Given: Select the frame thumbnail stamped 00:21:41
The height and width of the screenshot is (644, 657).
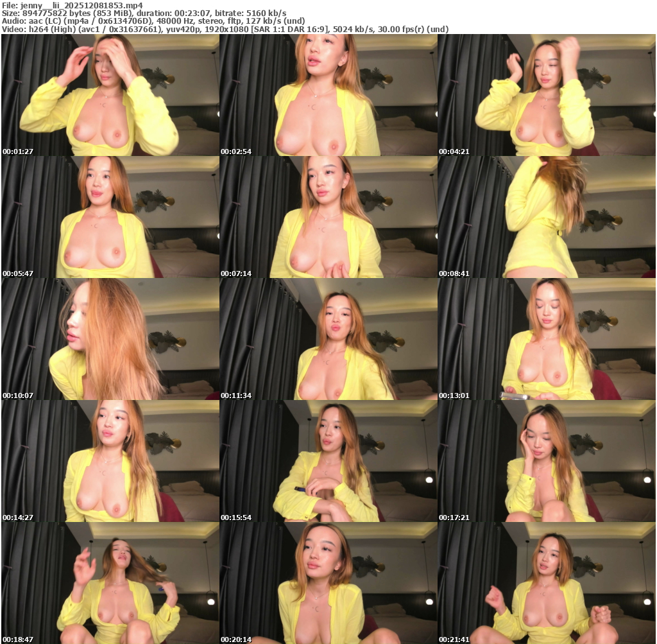Looking at the screenshot, I should (x=547, y=583).
